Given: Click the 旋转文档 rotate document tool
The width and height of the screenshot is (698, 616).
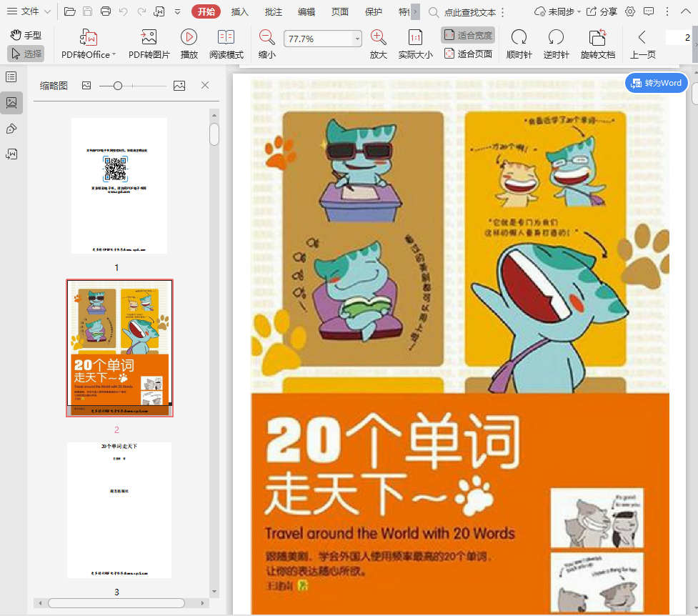Looking at the screenshot, I should coord(598,44).
